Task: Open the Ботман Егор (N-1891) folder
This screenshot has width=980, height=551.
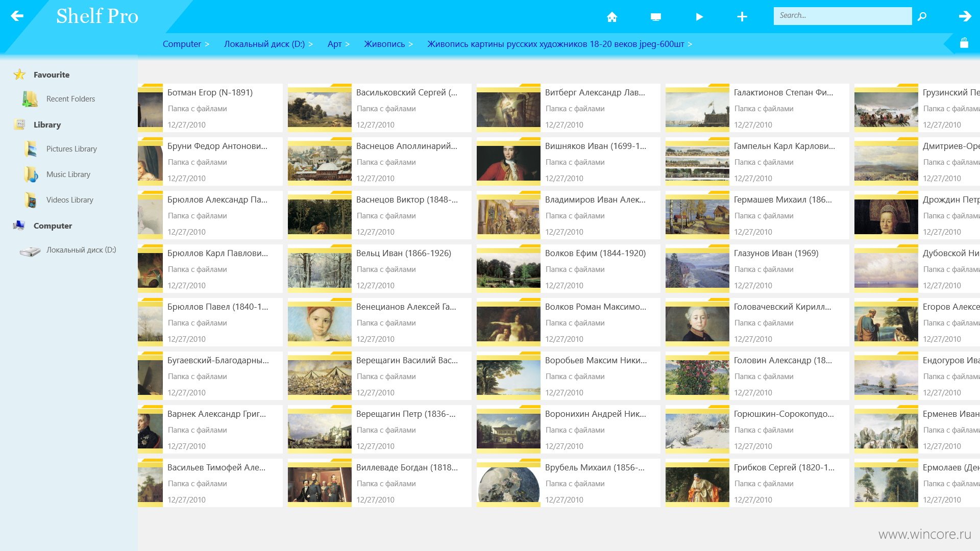Action: [210, 108]
